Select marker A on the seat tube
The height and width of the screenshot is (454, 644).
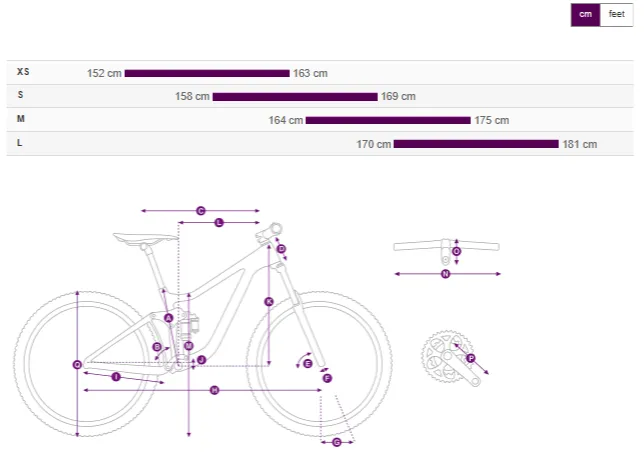pos(168,318)
